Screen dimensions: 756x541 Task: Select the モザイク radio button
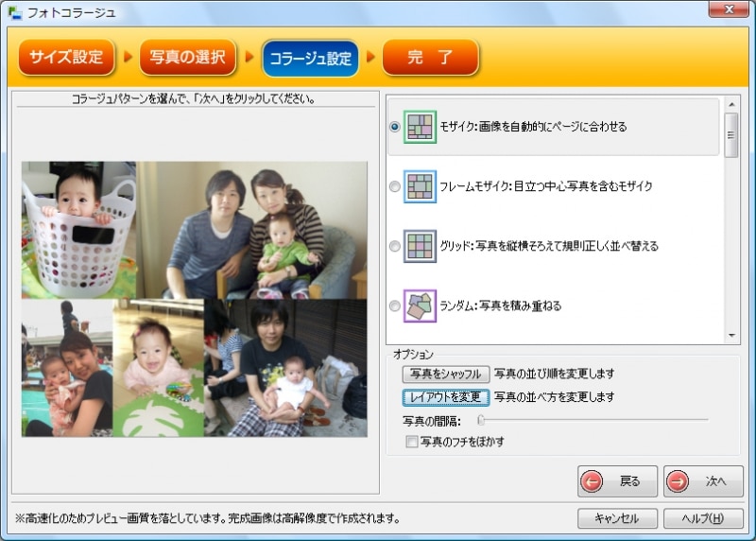(394, 127)
